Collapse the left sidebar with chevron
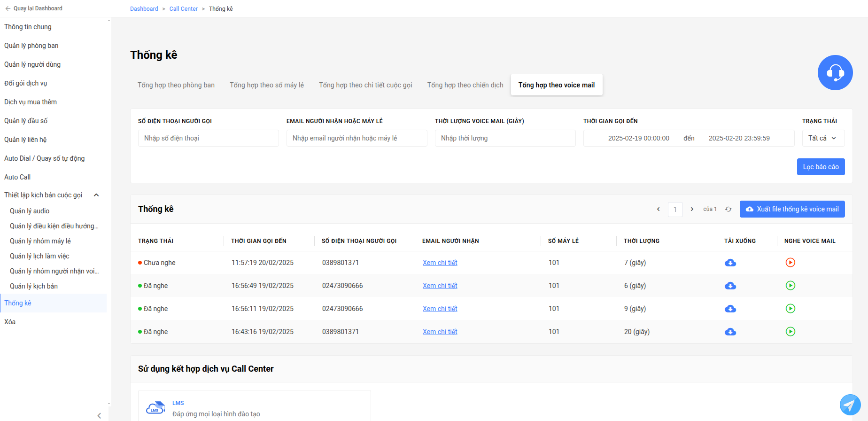 point(99,415)
